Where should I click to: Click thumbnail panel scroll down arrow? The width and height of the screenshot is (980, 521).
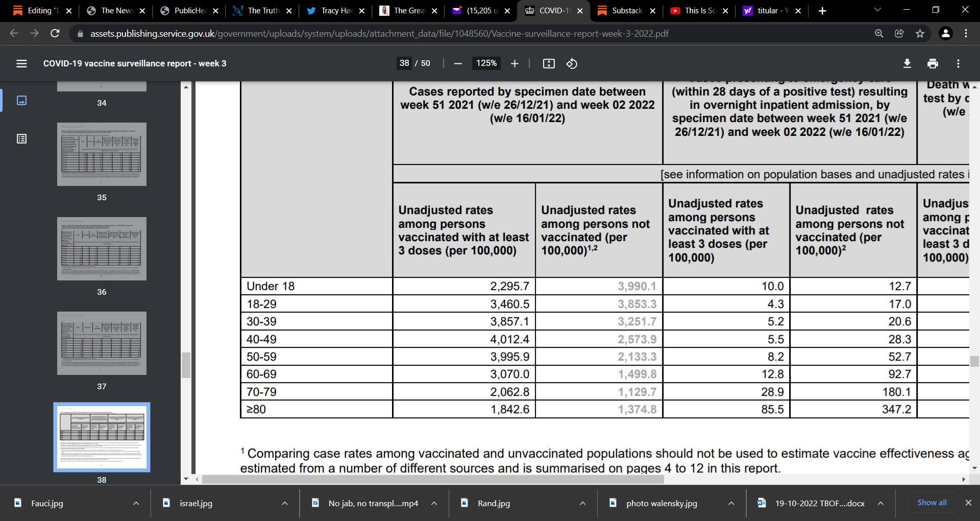[x=186, y=479]
